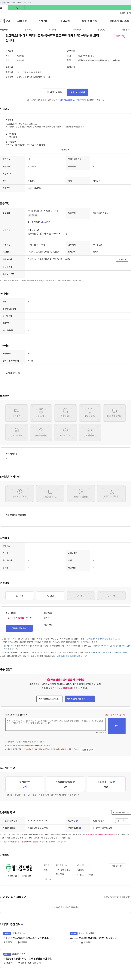Click the 서류 screening method tile
Screen dimensions: 131x980
tap(20, 596)
